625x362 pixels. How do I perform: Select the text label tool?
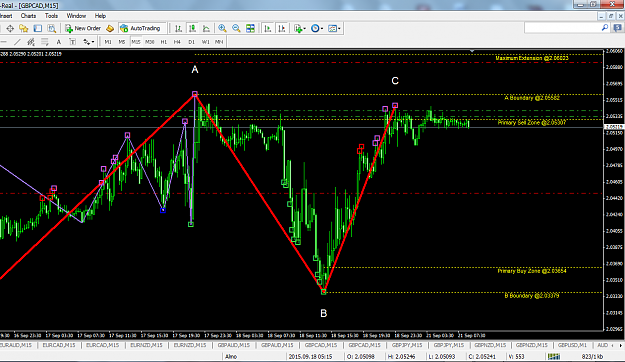click(x=72, y=42)
